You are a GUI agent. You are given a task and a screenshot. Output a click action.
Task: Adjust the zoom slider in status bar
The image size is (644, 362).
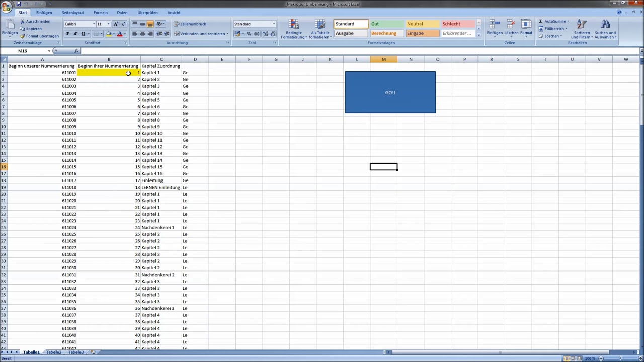pyautogui.click(x=621, y=358)
